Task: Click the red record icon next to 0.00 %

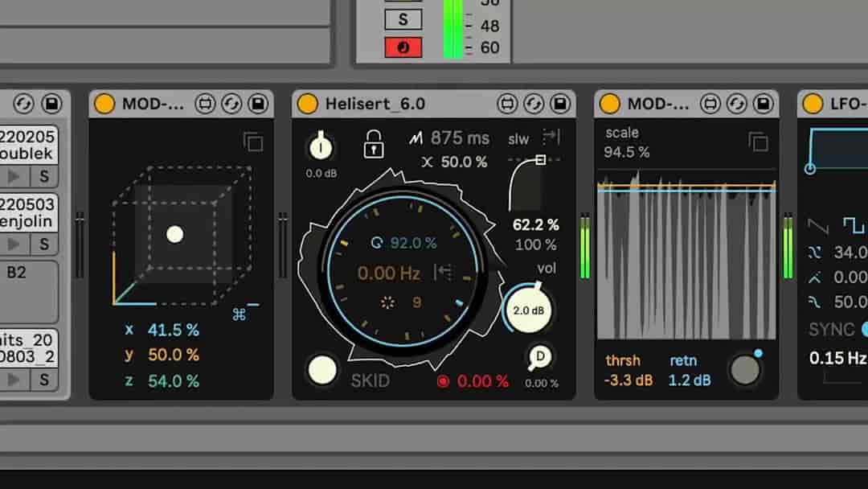Action: [443, 381]
